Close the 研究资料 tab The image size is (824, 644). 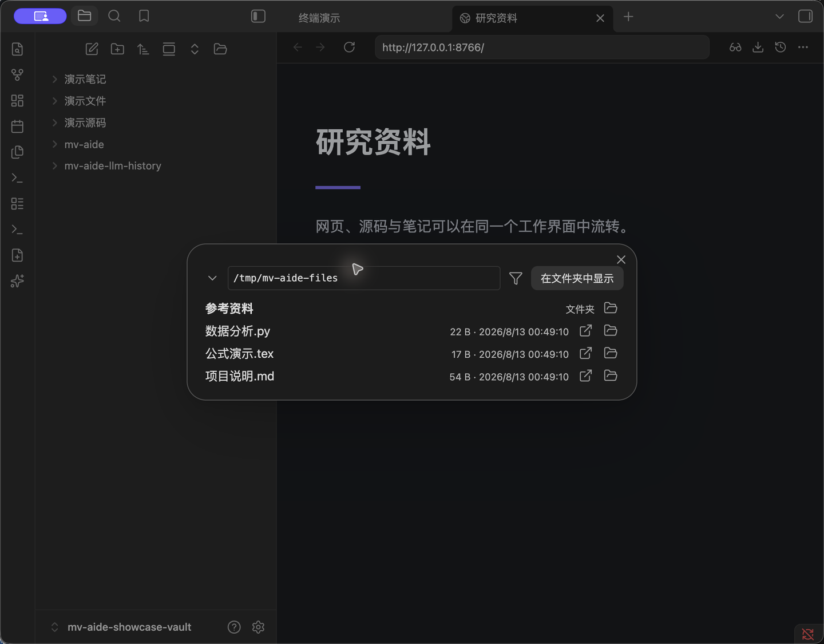pyautogui.click(x=600, y=18)
